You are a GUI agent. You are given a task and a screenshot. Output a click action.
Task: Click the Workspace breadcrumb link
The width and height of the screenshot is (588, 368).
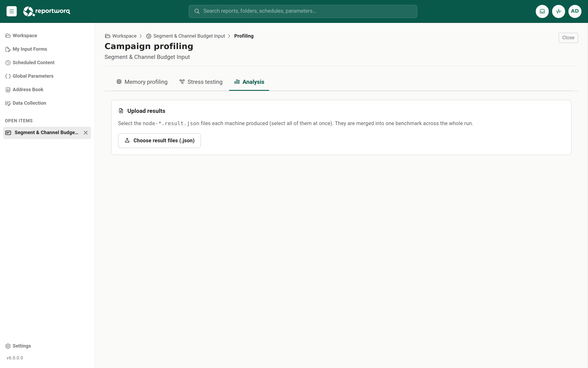(x=121, y=36)
